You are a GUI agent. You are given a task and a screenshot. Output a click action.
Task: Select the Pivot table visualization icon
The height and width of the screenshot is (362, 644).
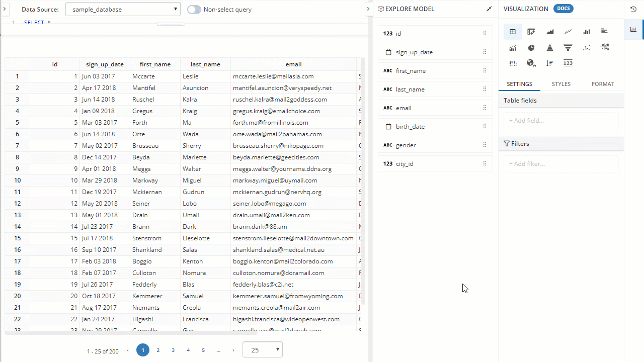point(531,32)
